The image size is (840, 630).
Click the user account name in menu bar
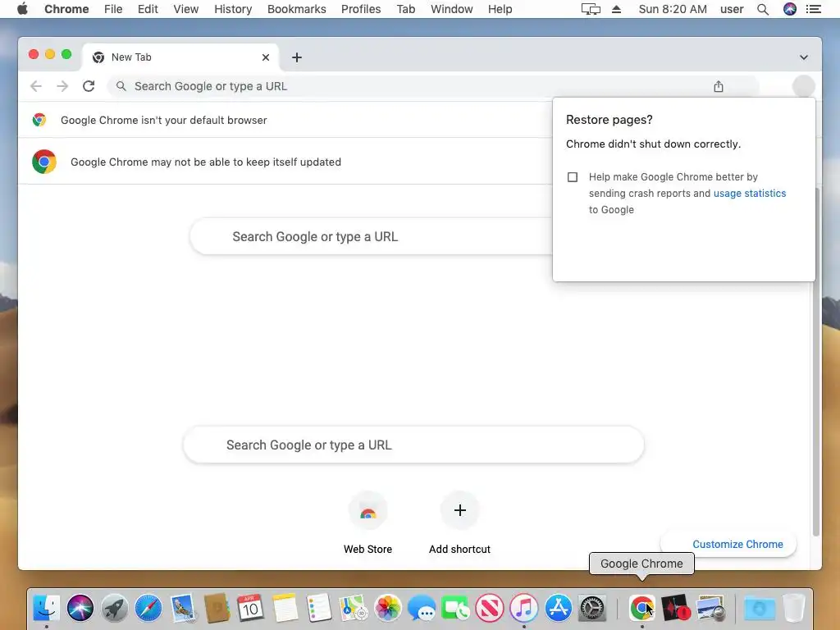click(732, 9)
